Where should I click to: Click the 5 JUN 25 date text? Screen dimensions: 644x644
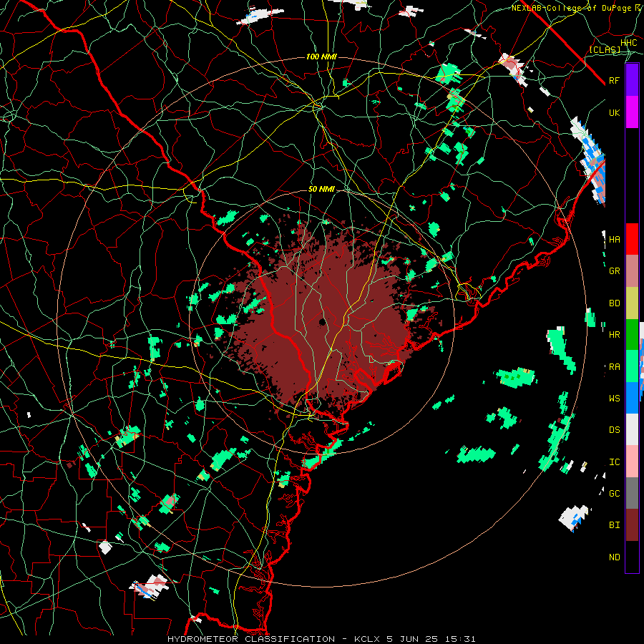tap(412, 639)
